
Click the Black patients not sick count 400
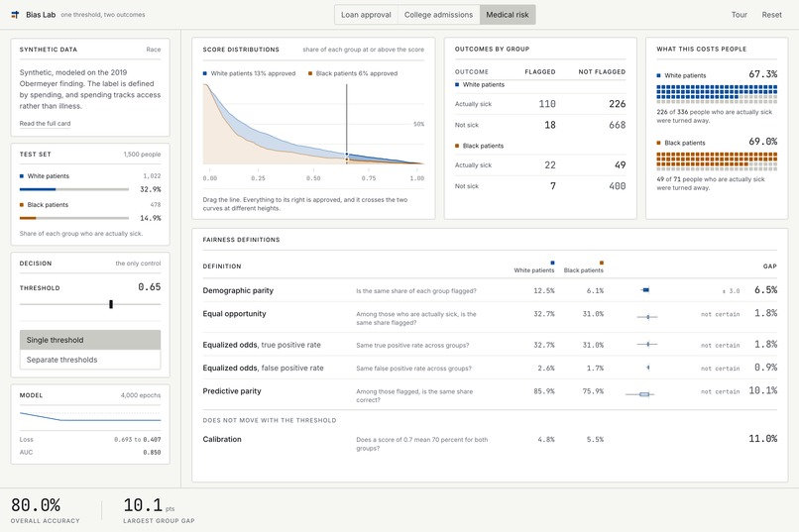617,186
